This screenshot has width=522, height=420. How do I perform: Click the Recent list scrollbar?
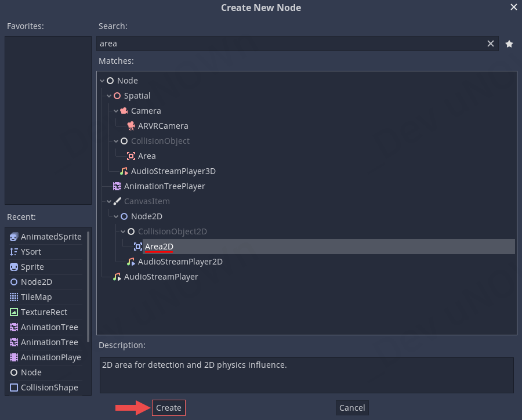coord(88,287)
